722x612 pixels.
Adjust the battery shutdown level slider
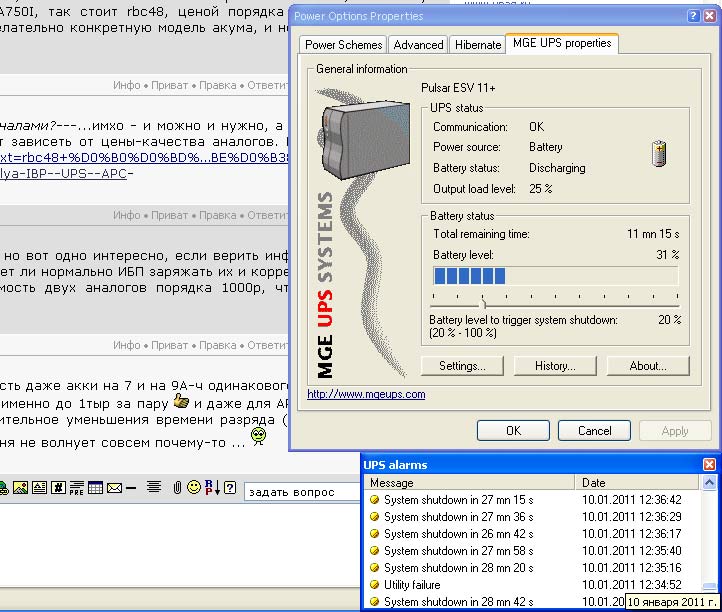tap(483, 301)
